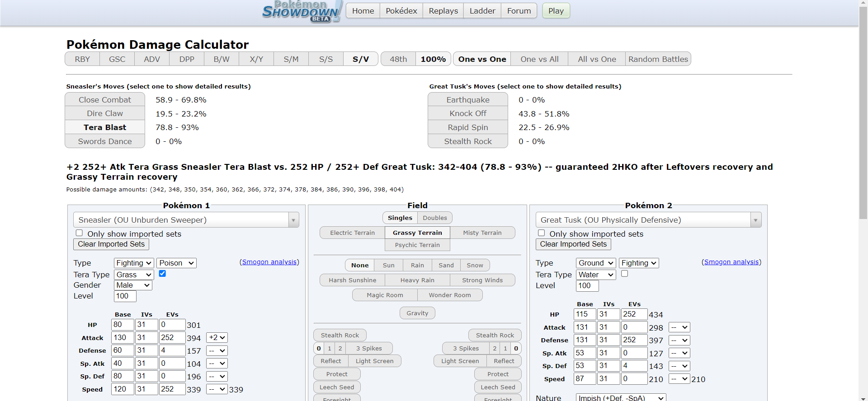Set weather to Rain
Viewport: 868px width, 401px height.
point(417,265)
